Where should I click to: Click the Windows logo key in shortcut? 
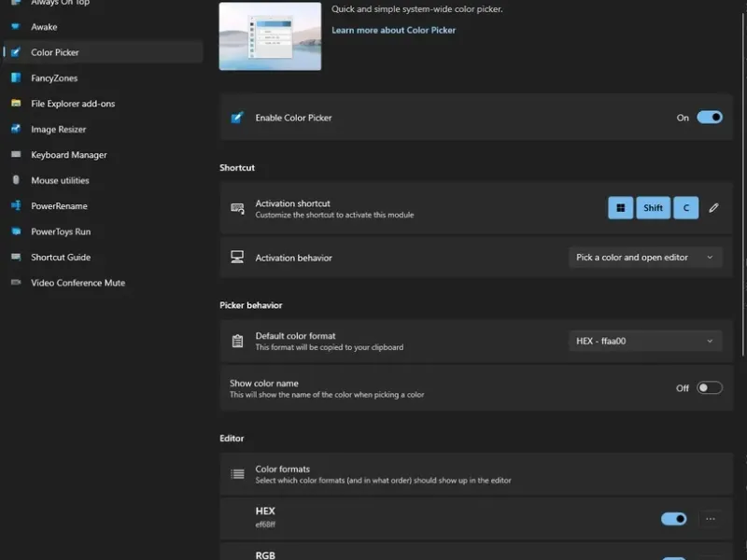620,207
